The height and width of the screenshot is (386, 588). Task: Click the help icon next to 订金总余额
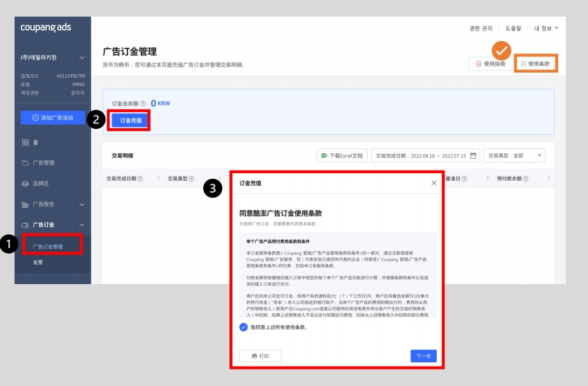pyautogui.click(x=143, y=103)
